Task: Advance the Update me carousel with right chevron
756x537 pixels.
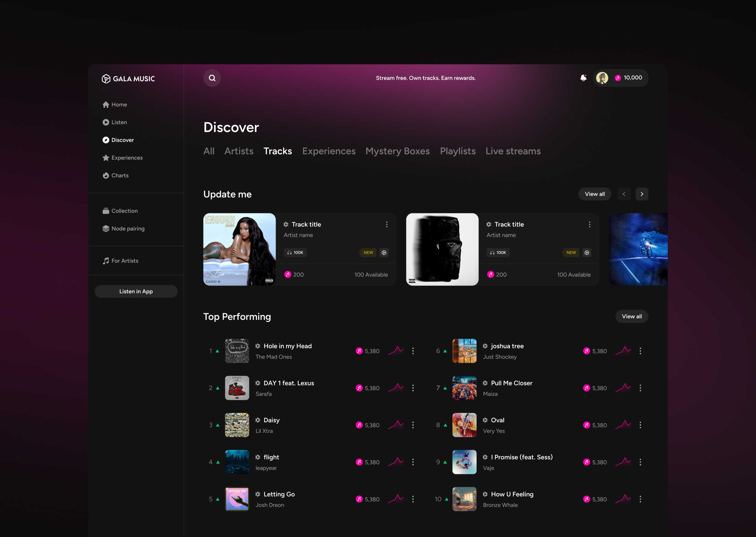Action: [x=642, y=194]
